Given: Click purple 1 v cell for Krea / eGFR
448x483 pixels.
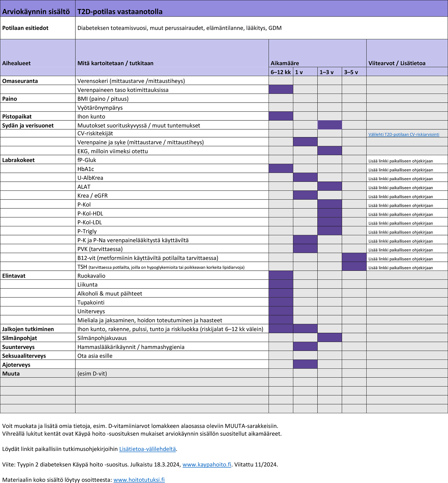Looking at the screenshot, I should point(305,195).
